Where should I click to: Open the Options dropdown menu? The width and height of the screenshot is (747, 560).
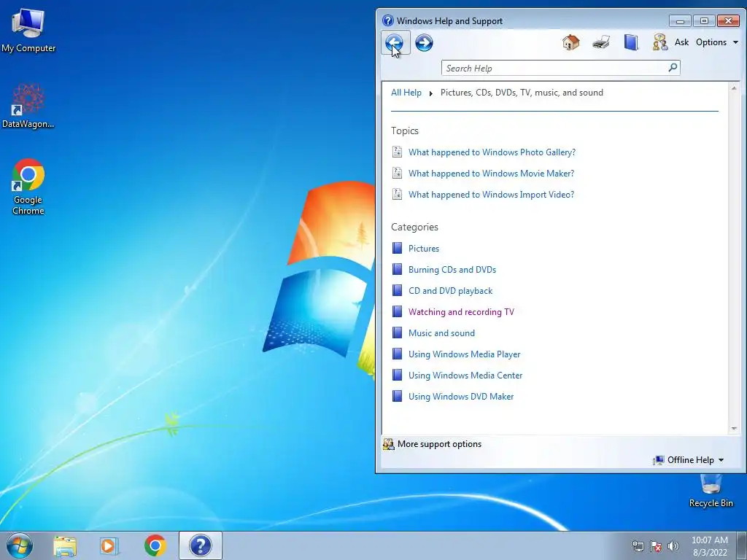(717, 42)
